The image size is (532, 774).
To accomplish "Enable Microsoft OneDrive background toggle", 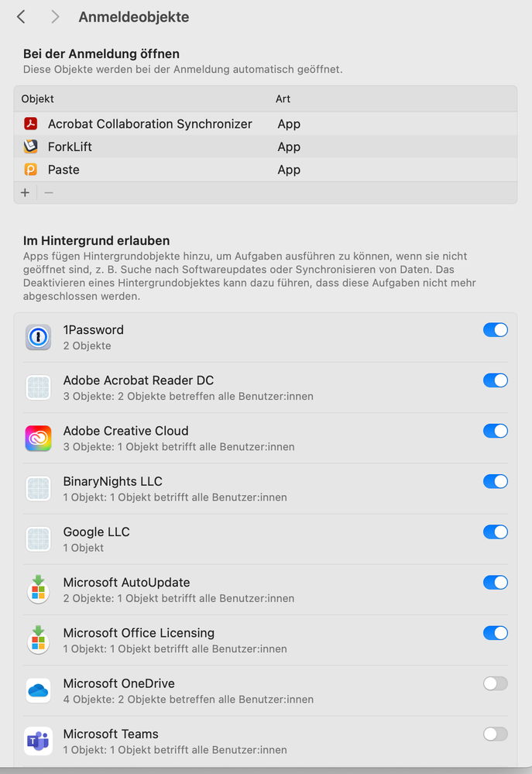I will 496,683.
